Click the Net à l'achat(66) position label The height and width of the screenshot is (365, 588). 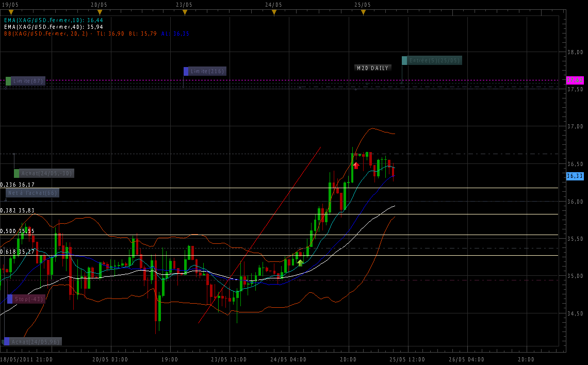click(x=32, y=193)
